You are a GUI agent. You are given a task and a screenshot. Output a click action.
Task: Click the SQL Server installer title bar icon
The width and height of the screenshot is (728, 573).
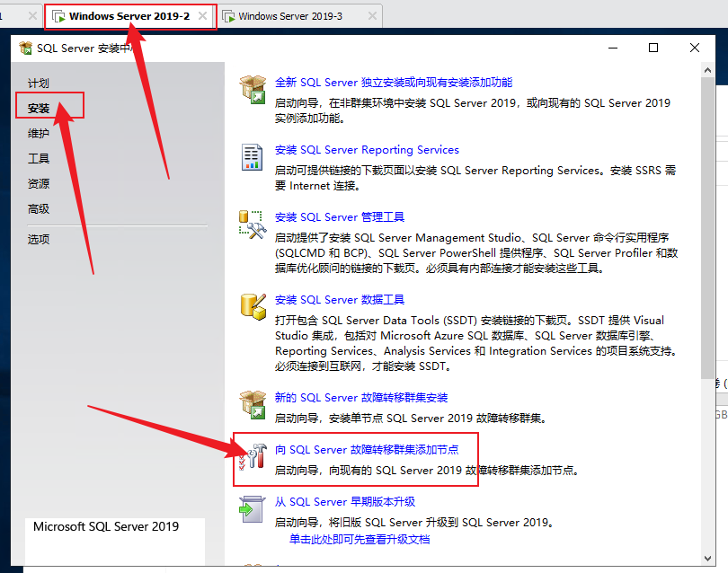[25, 48]
